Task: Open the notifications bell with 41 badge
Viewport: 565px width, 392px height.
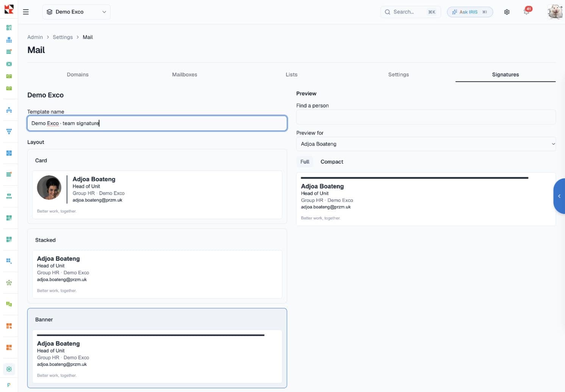Action: (527, 11)
